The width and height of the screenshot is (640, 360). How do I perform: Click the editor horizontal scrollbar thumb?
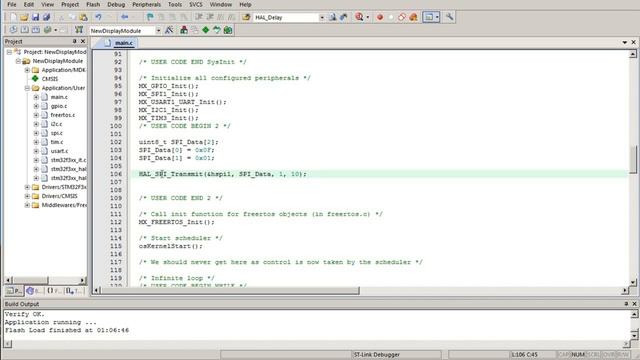[x=230, y=291]
